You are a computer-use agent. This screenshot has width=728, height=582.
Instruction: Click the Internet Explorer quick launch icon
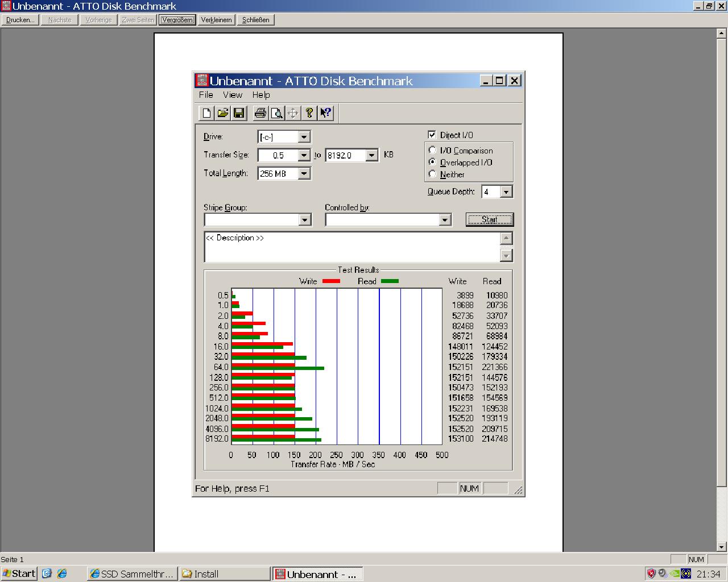point(61,573)
